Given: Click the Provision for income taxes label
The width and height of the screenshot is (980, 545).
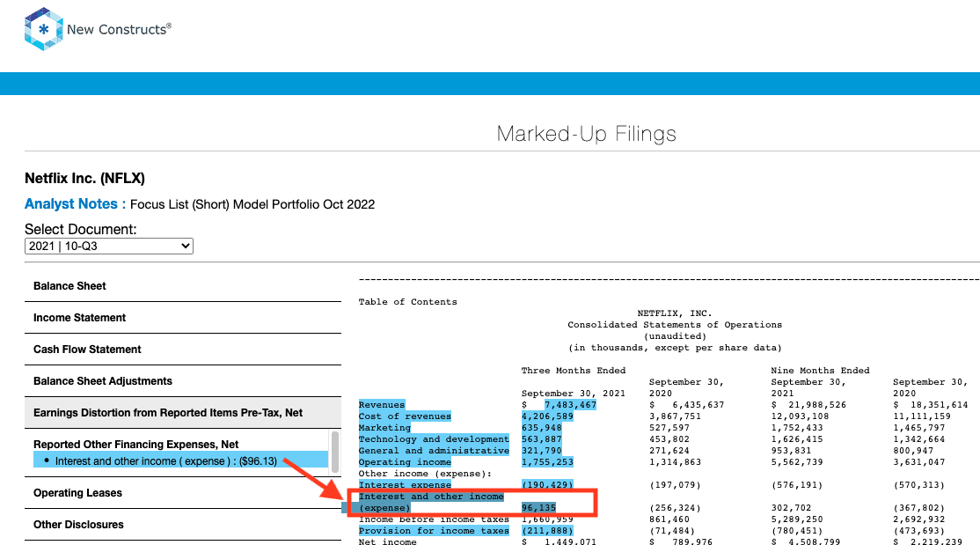Looking at the screenshot, I should (434, 531).
